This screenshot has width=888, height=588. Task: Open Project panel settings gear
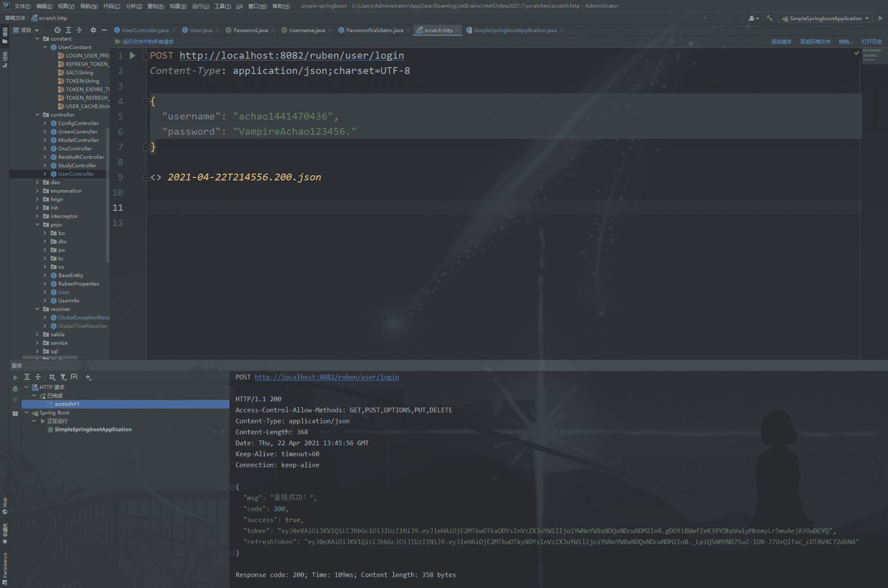[x=93, y=30]
